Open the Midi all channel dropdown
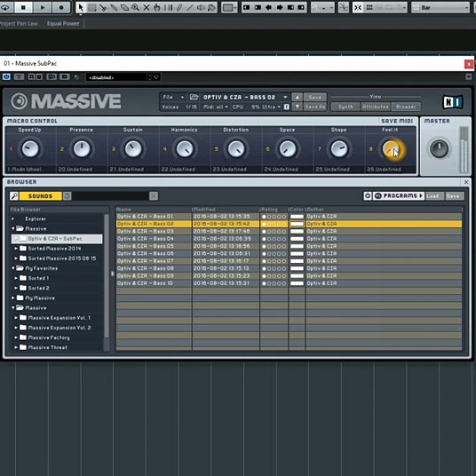This screenshot has width=476, height=476. tap(215, 107)
